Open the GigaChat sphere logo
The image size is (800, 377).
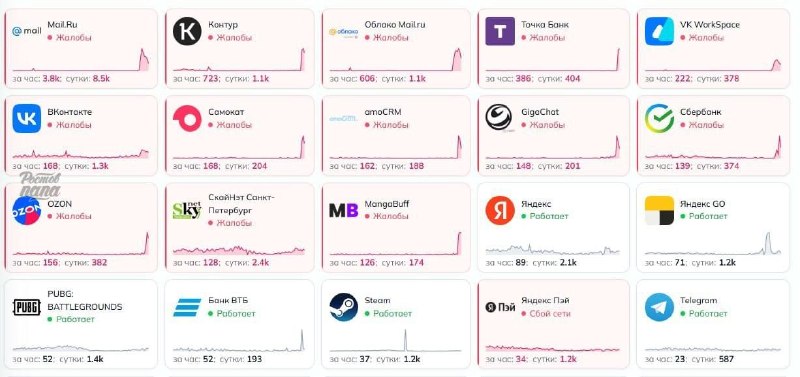(499, 118)
